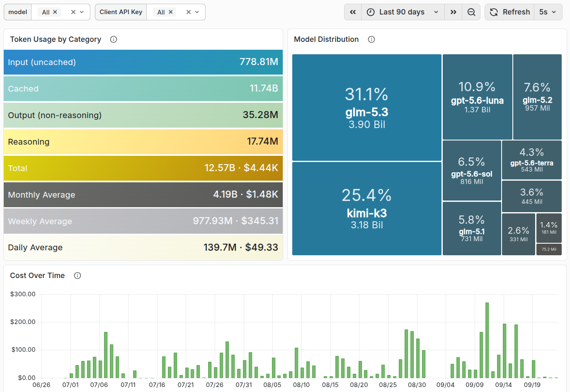Click the Refresh dashboard button
570x392 pixels.
510,12
